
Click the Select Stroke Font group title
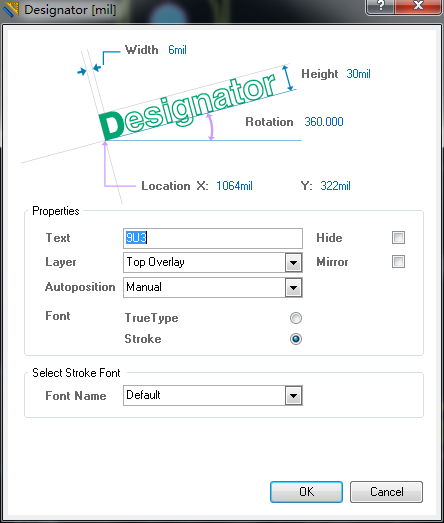(76, 373)
